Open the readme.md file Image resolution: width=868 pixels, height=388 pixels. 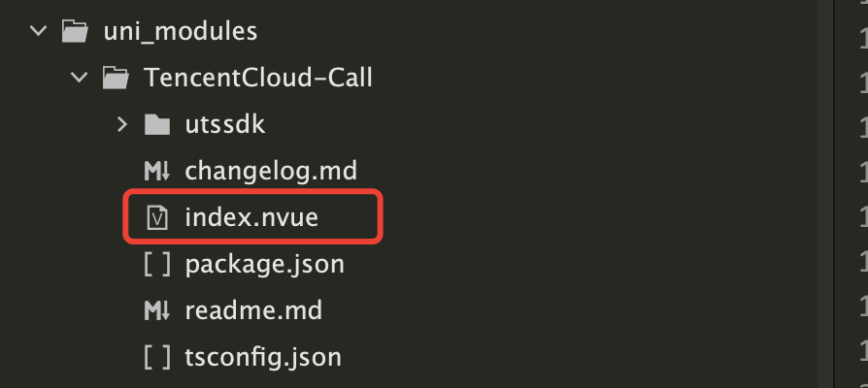click(x=253, y=310)
